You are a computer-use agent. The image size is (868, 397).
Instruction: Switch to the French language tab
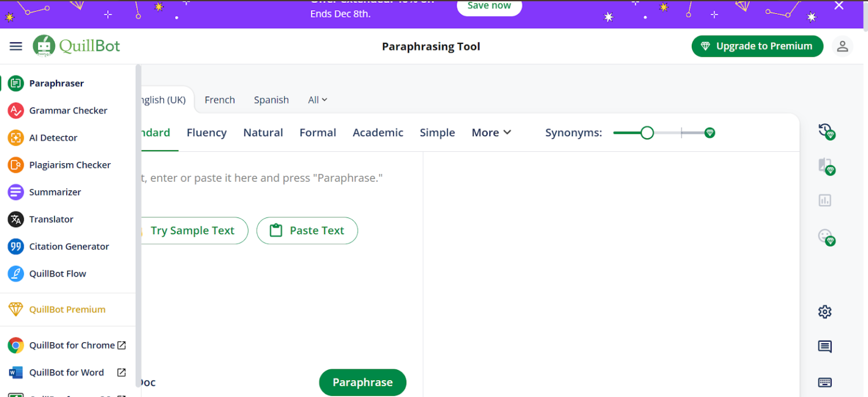click(x=220, y=99)
